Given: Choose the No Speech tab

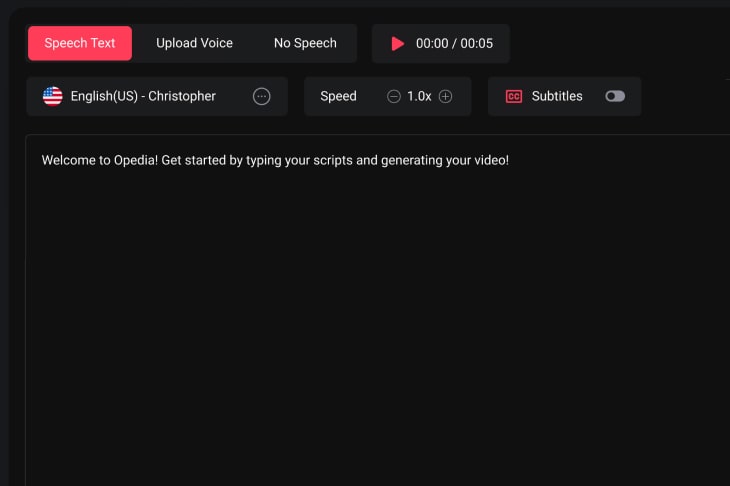Looking at the screenshot, I should coord(305,43).
